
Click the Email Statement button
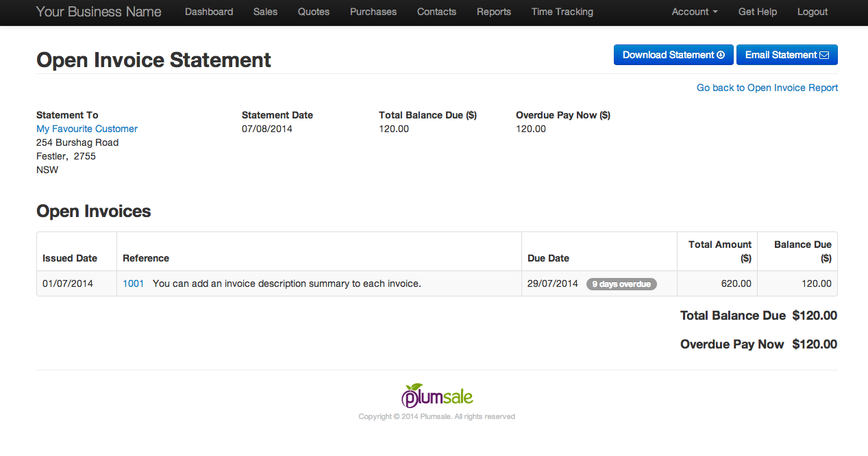pos(786,55)
